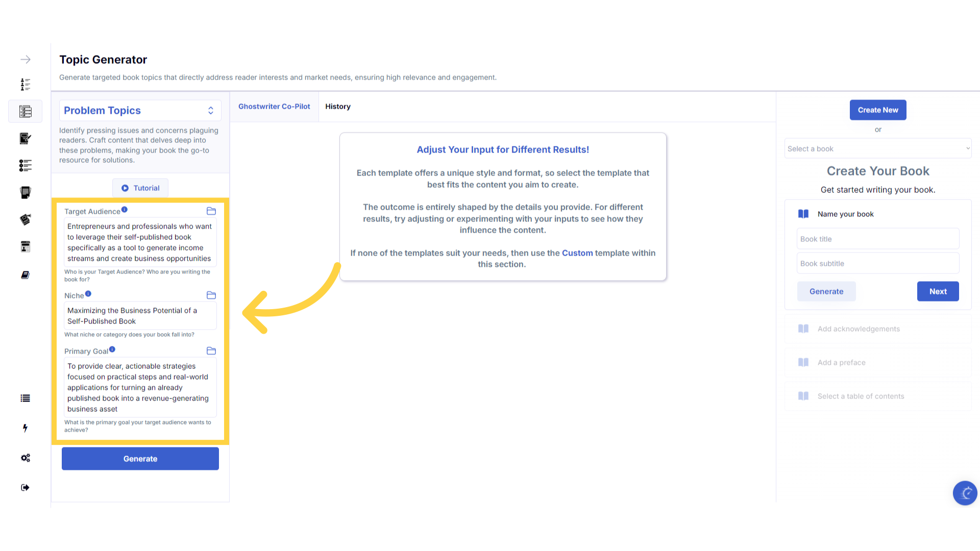Expand sidebar with the arrow icon

point(26,60)
